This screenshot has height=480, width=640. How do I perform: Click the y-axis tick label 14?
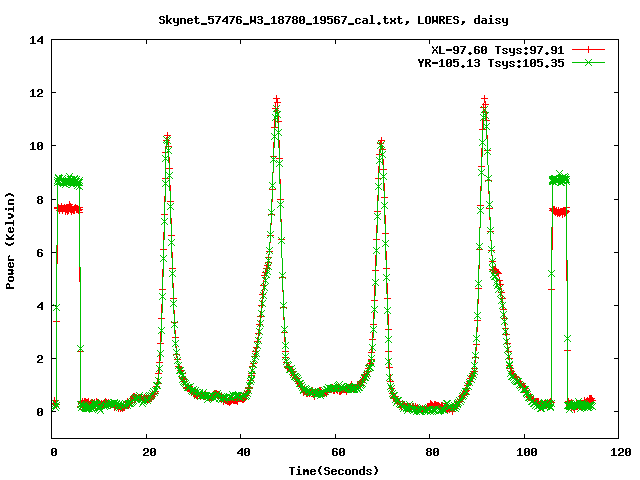(x=37, y=40)
